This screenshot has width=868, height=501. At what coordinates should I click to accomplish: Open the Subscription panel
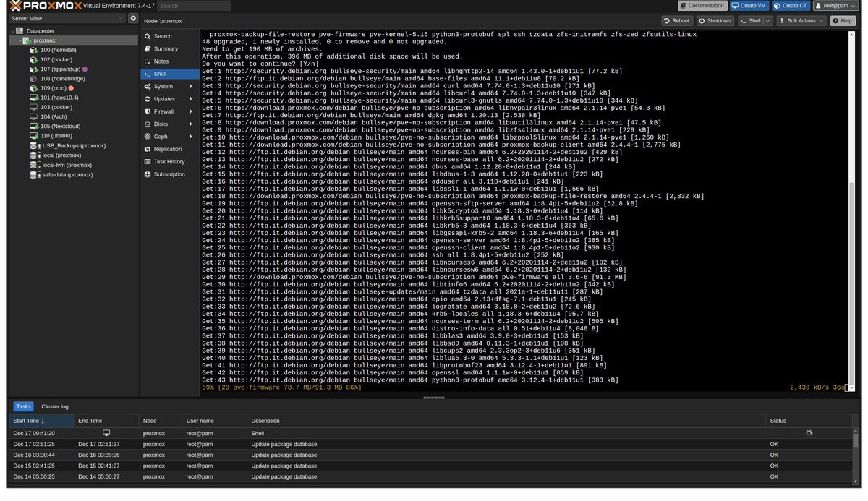(x=170, y=174)
